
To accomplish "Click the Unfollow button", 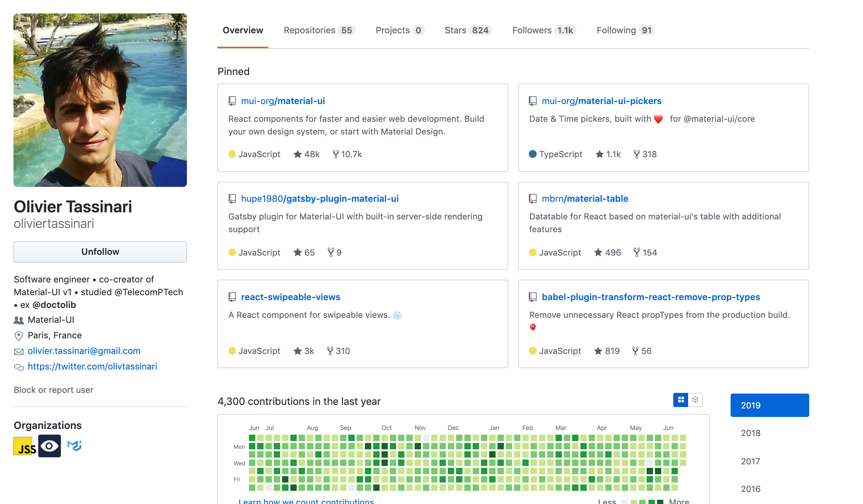I will (x=100, y=252).
